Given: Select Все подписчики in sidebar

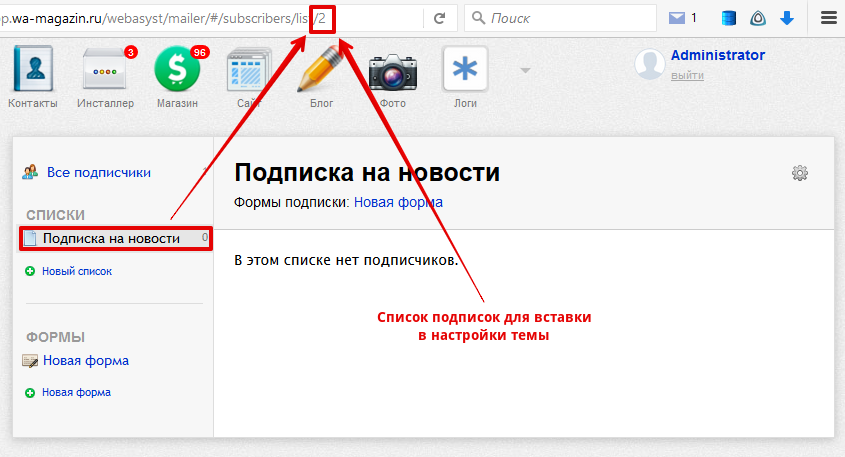Looking at the screenshot, I should pos(99,172).
